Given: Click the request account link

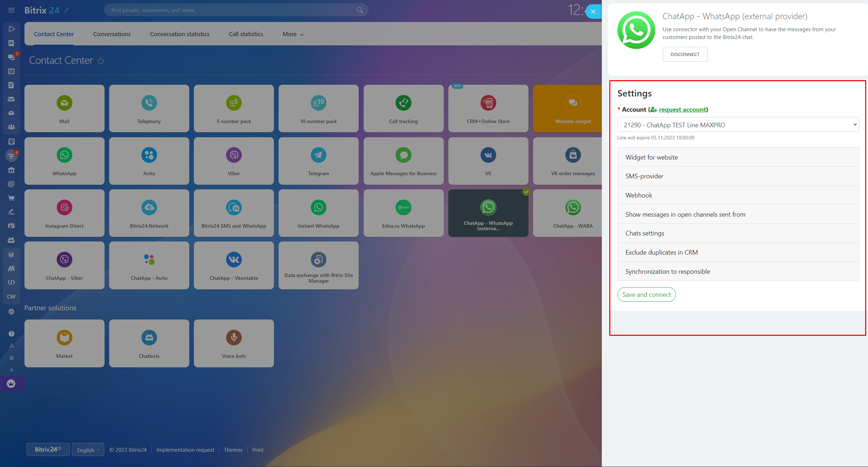Looking at the screenshot, I should tap(682, 110).
